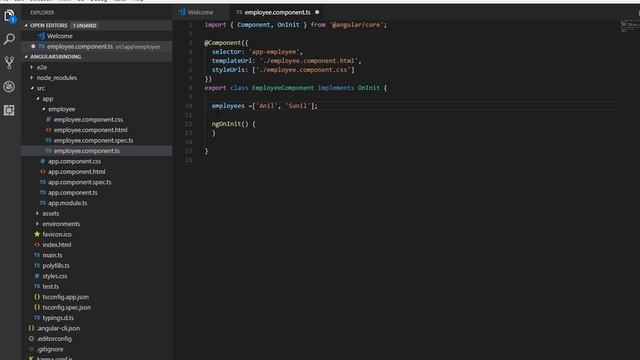Image resolution: width=640 pixels, height=360 pixels.
Task: Open typings.d.ts file
Action: coord(97,318)
